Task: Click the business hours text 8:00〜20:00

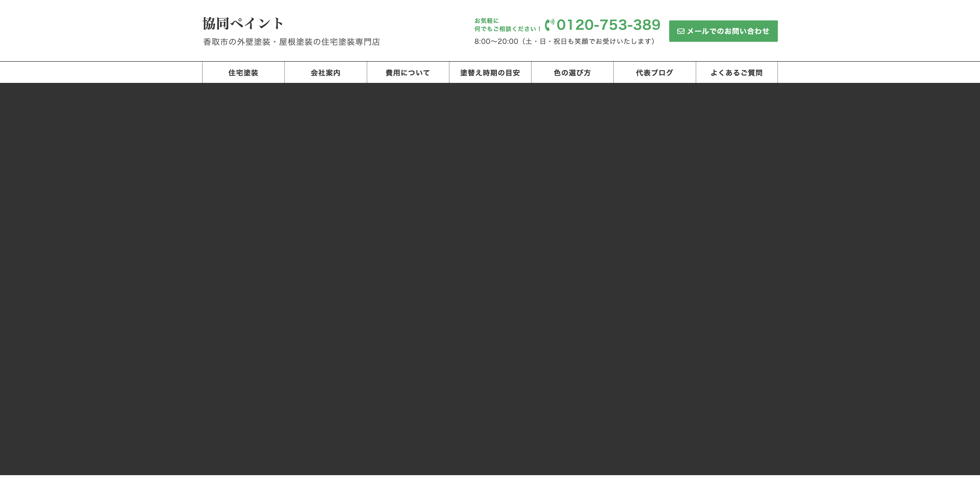Action: [x=565, y=41]
